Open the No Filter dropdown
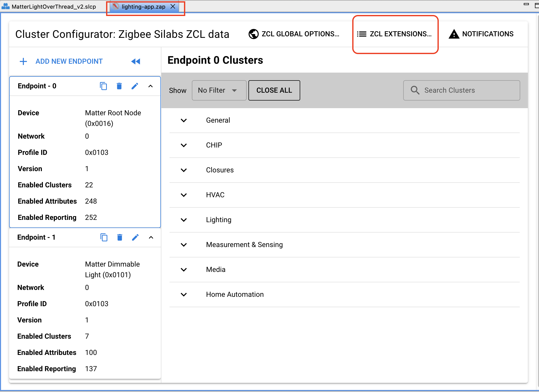Image resolution: width=539 pixels, height=392 pixels. (x=219, y=90)
